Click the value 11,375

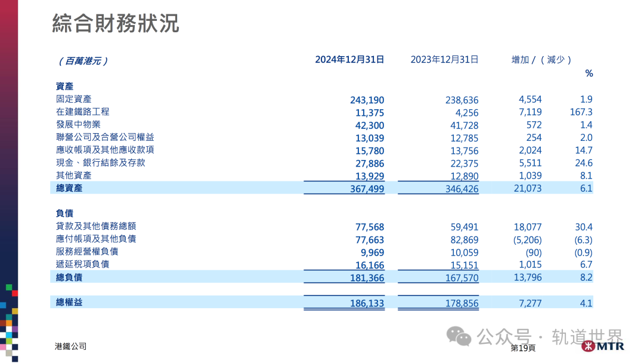pos(370,113)
